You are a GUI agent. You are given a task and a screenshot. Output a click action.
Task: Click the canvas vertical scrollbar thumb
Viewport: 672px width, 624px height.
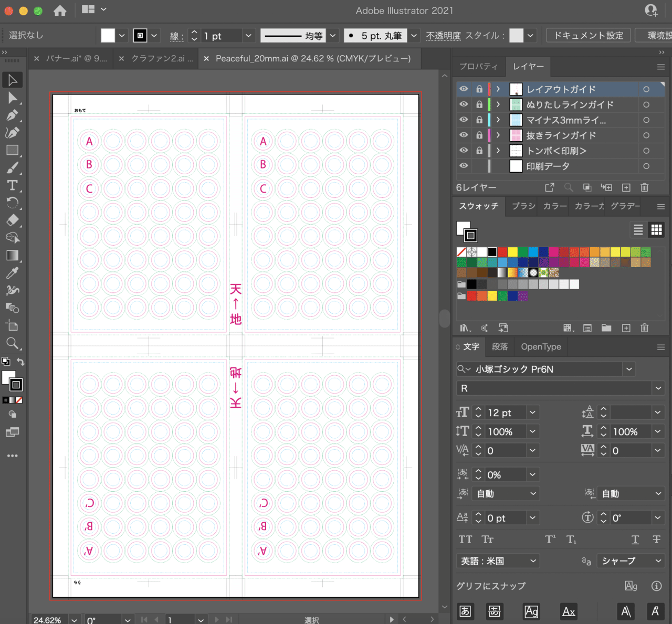pos(445,318)
